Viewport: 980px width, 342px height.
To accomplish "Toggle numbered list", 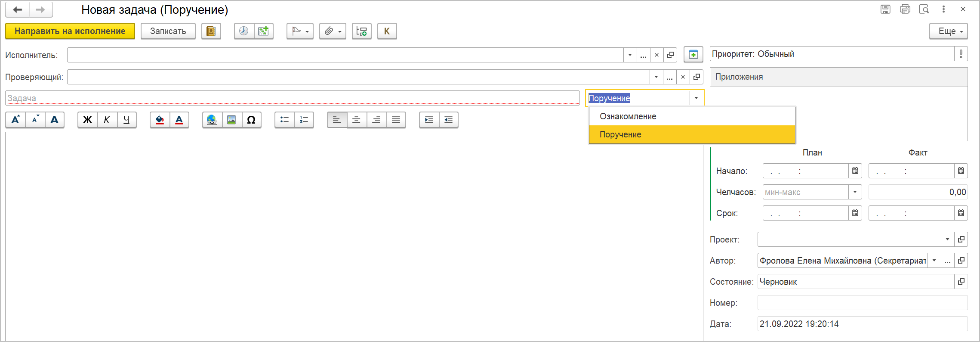I will tap(304, 119).
